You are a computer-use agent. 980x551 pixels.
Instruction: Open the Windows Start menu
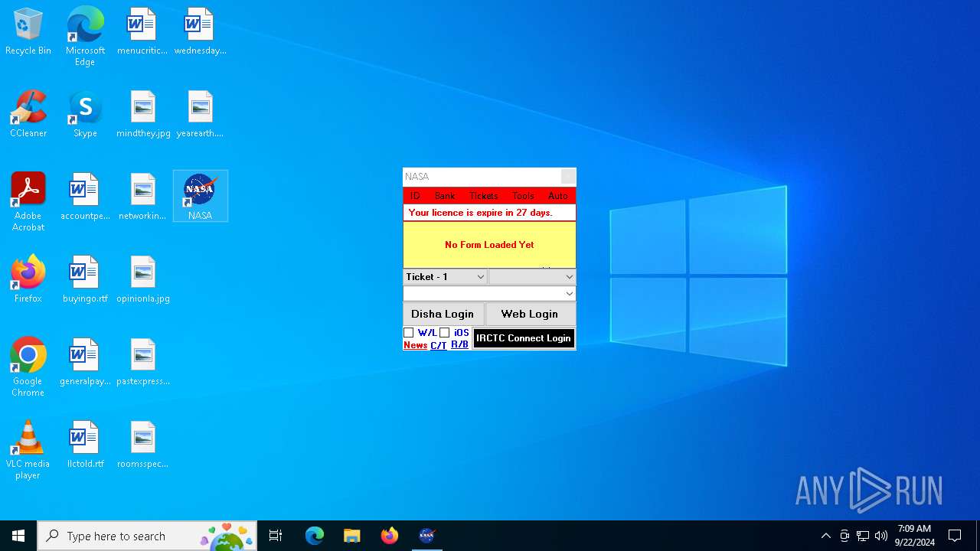point(18,536)
